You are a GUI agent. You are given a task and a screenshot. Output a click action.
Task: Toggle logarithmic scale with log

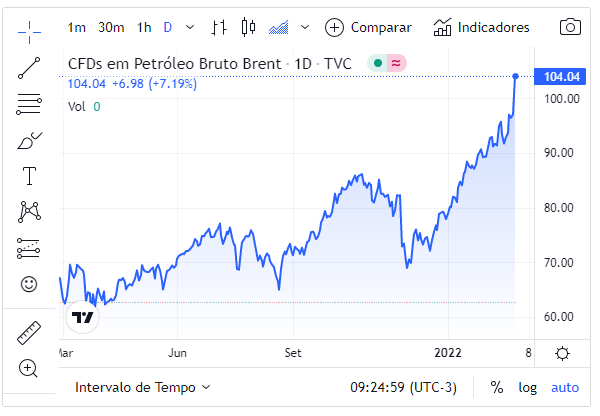[x=527, y=387]
